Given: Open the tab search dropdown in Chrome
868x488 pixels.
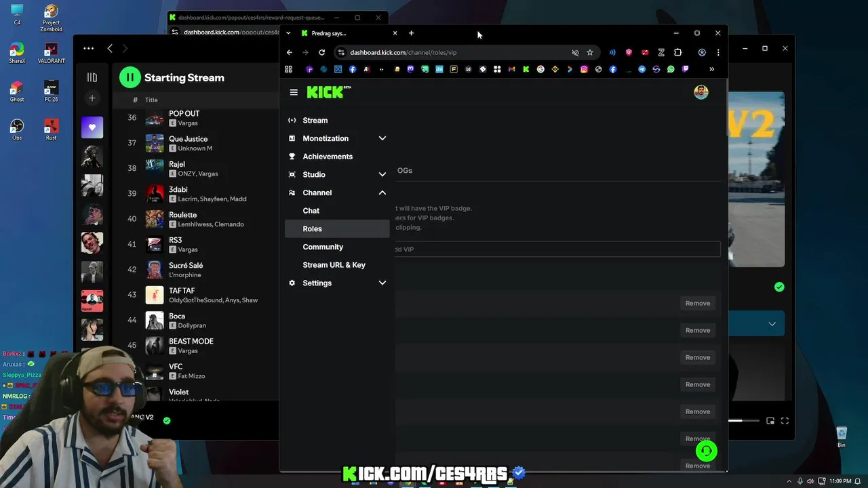Looking at the screenshot, I should (x=288, y=33).
